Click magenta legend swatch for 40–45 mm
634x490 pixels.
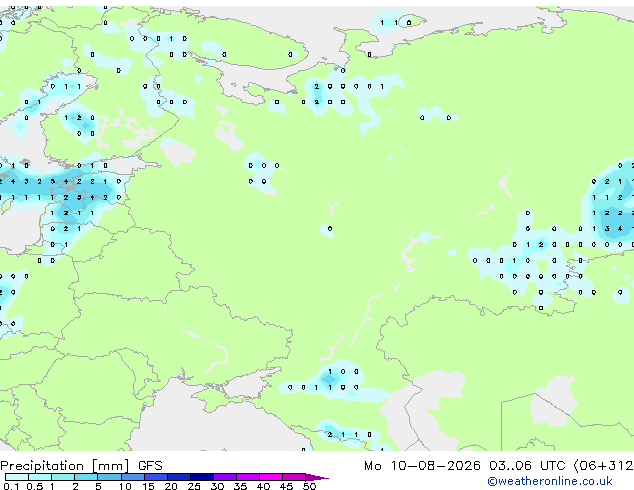[271, 477]
